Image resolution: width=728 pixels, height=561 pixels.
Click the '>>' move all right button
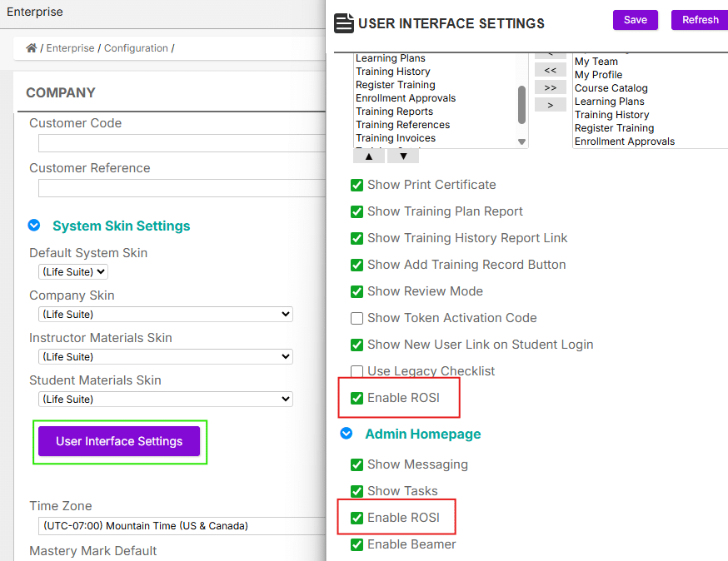pos(550,87)
